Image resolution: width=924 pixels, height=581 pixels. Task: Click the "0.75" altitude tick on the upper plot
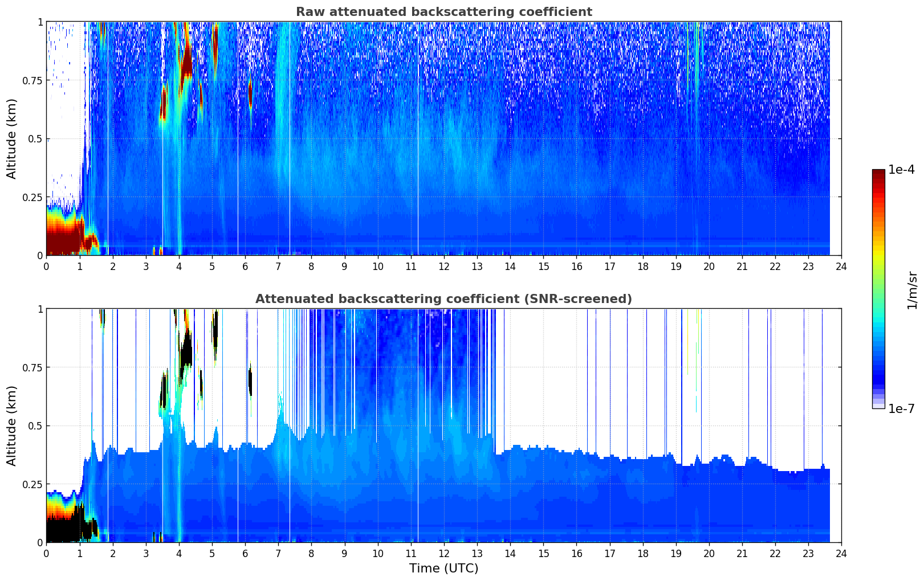coord(32,80)
